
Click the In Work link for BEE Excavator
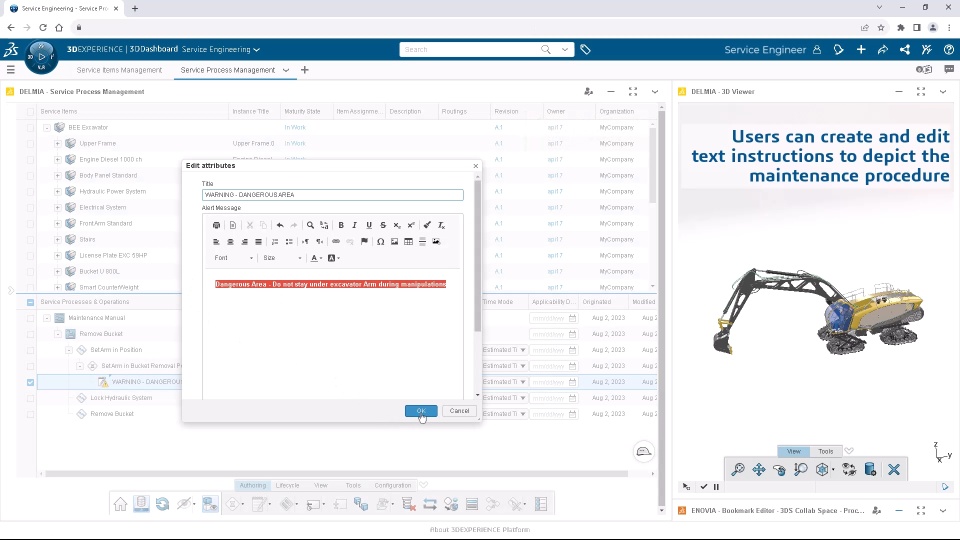(295, 127)
